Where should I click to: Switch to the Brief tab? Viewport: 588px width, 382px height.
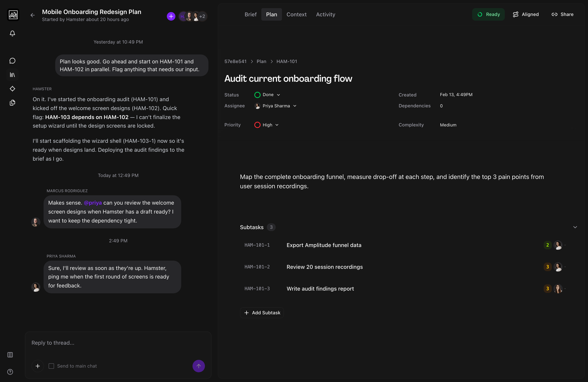(250, 14)
